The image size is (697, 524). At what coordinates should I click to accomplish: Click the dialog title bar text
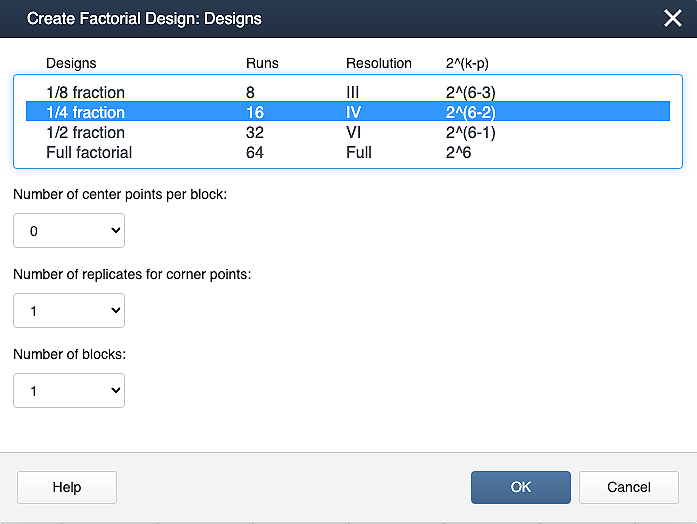tap(144, 18)
